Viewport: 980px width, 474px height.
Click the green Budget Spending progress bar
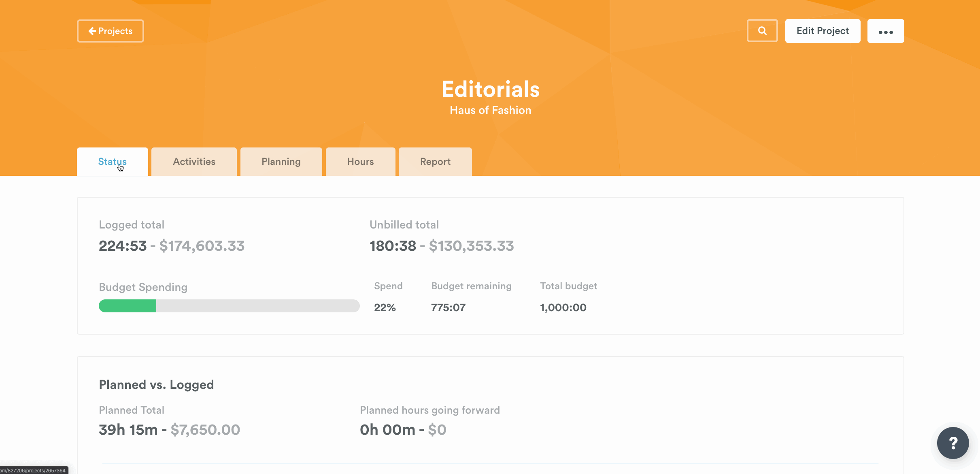pos(128,306)
